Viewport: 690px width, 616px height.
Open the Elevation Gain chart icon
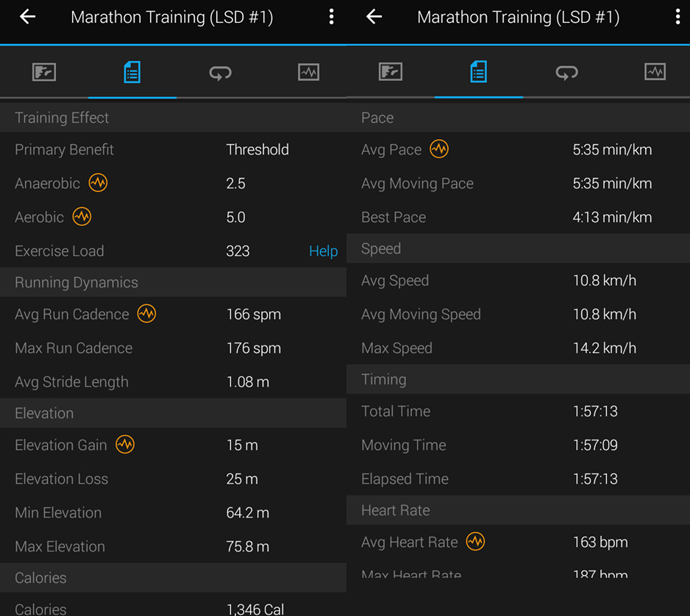pos(125,445)
